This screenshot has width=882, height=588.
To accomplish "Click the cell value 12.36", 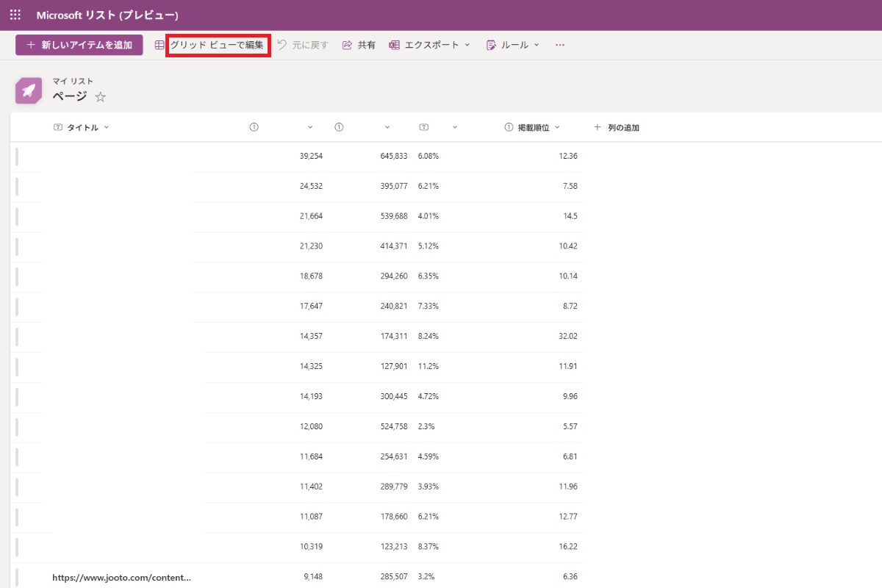I will pos(568,156).
